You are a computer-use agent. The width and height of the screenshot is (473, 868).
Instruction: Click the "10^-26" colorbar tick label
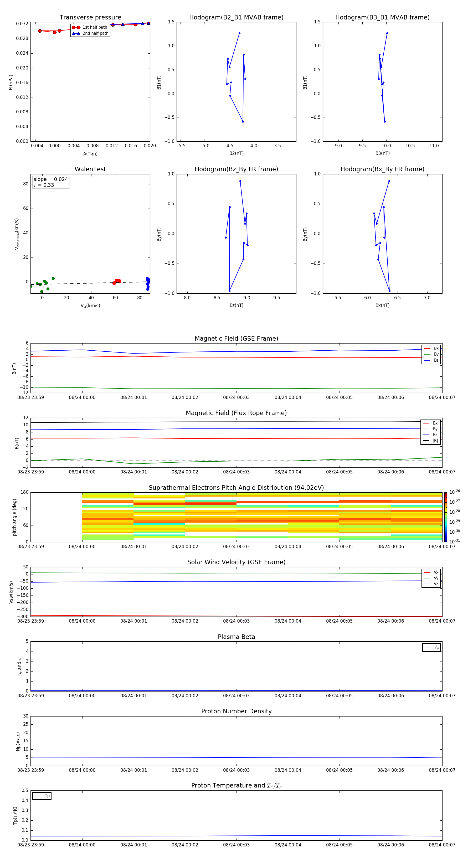(454, 492)
